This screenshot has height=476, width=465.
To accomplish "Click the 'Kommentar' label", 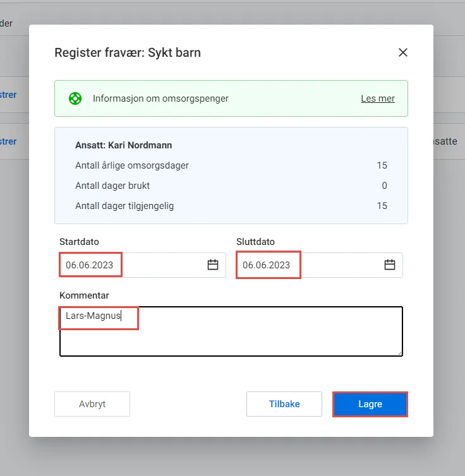I will [x=84, y=295].
